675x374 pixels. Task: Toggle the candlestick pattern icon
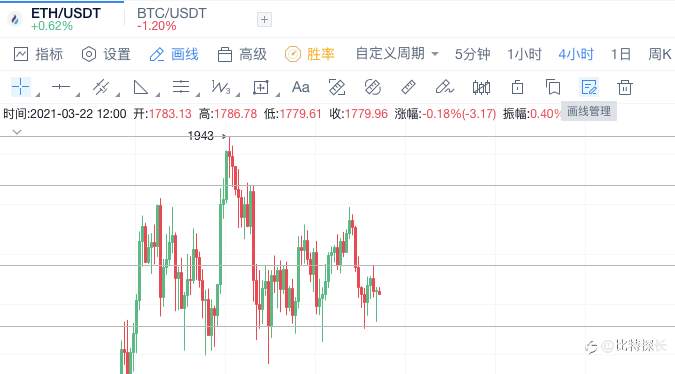481,87
